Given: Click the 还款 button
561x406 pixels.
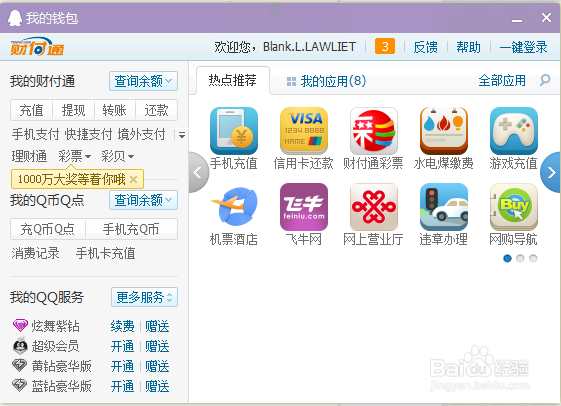Looking at the screenshot, I should [x=157, y=110].
